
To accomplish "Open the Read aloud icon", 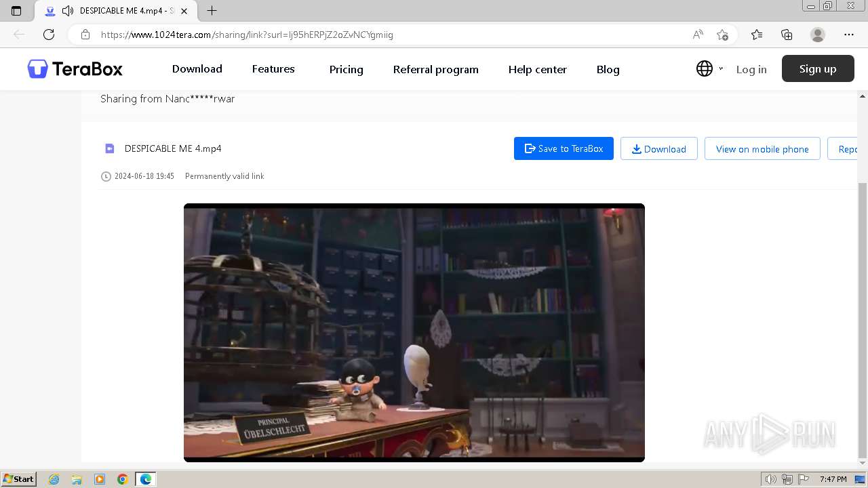I will 698,35.
